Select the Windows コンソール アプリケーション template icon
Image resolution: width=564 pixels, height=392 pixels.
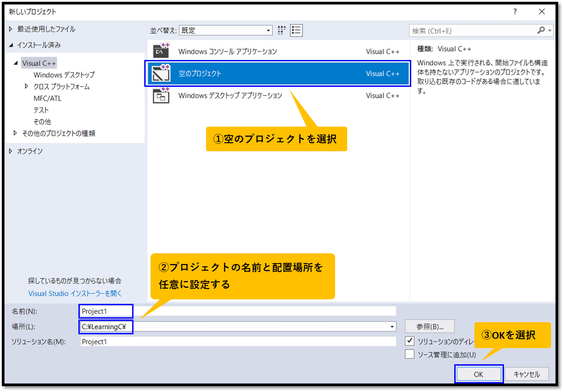pyautogui.click(x=161, y=51)
